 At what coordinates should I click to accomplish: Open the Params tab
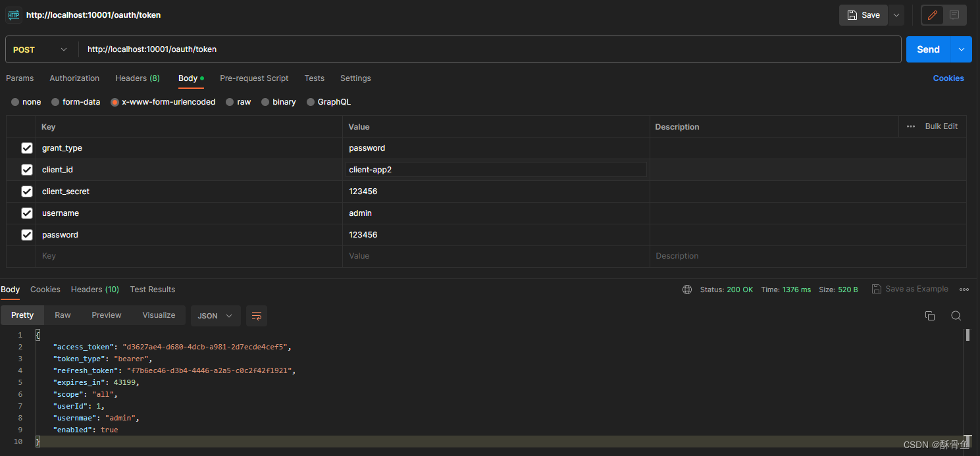coord(20,78)
